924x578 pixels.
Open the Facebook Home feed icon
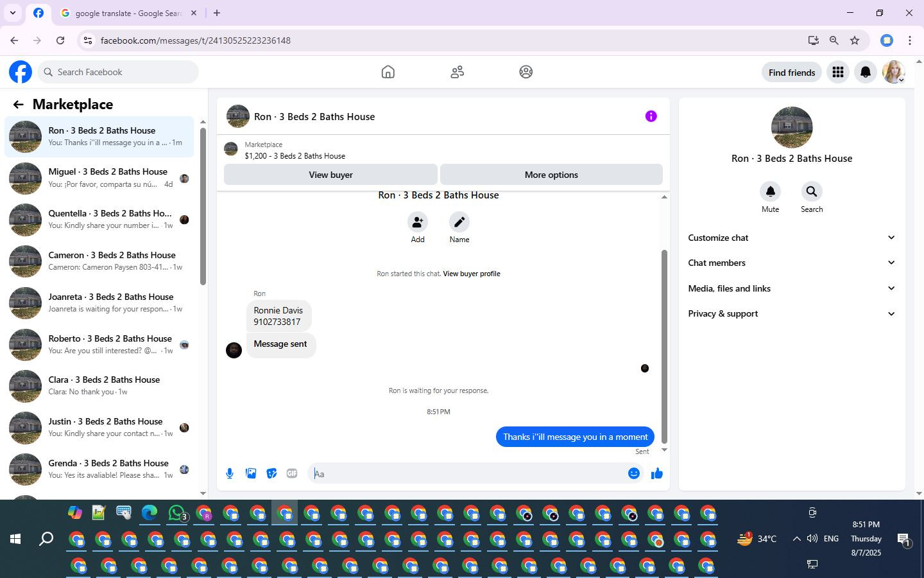point(388,72)
